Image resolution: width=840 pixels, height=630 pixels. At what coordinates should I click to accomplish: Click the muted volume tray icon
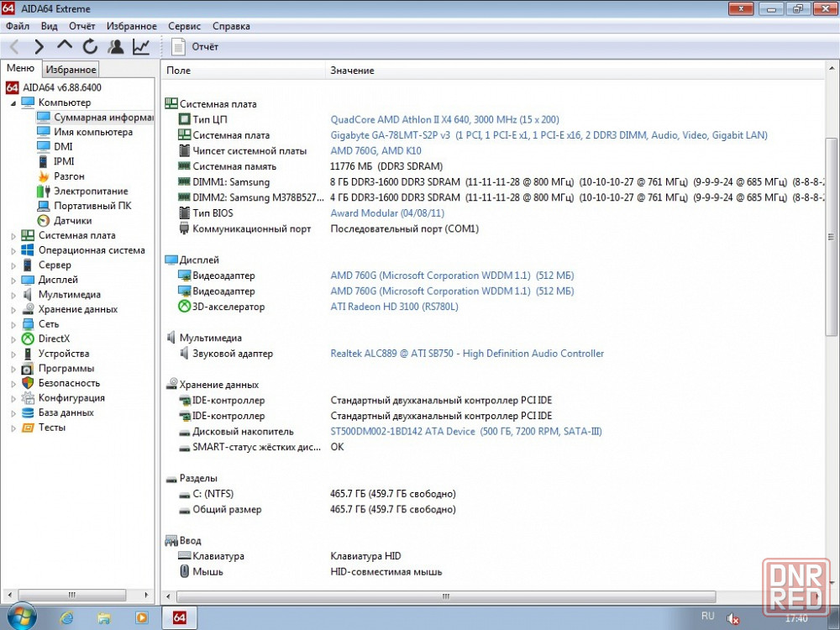pos(732,618)
